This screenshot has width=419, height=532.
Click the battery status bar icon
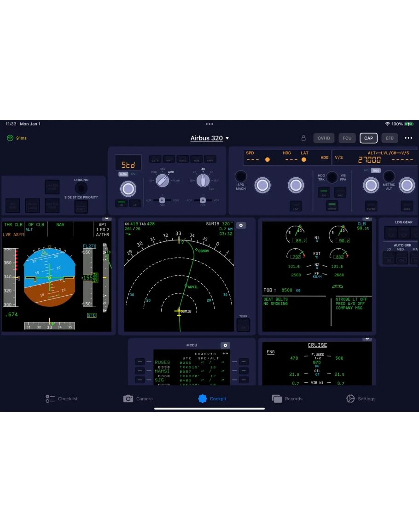pyautogui.click(x=409, y=124)
